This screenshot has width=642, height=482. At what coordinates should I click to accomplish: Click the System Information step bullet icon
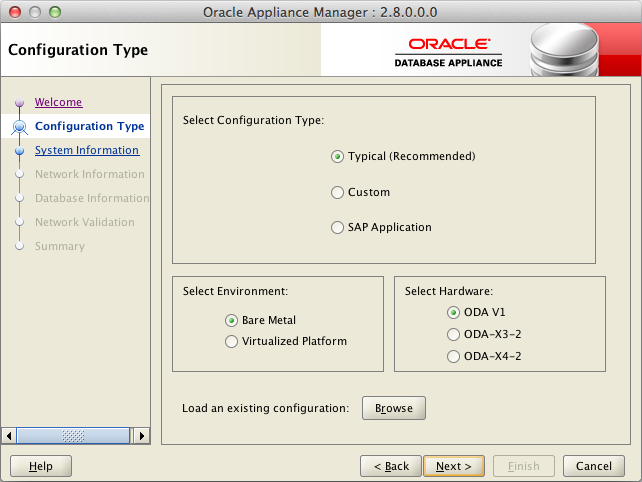19,151
